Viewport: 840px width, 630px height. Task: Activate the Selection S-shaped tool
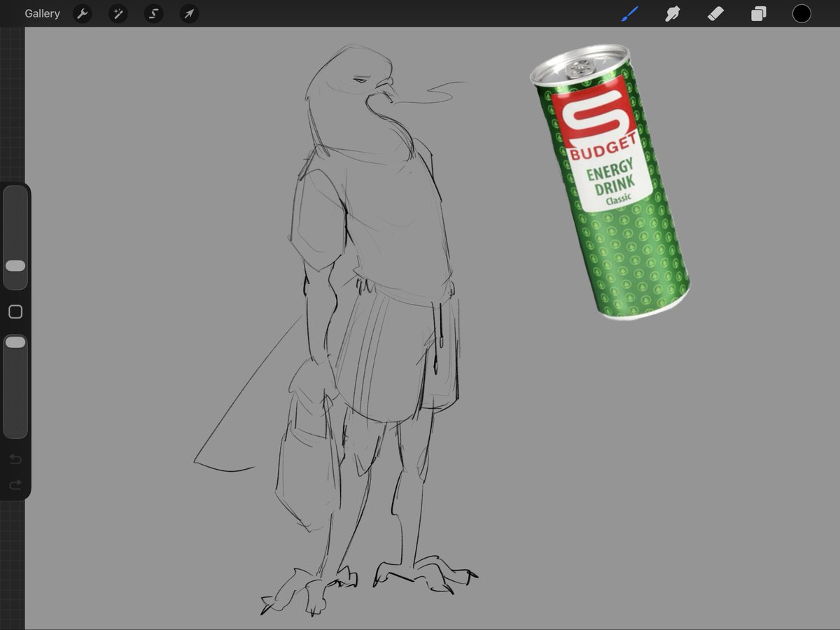(153, 13)
